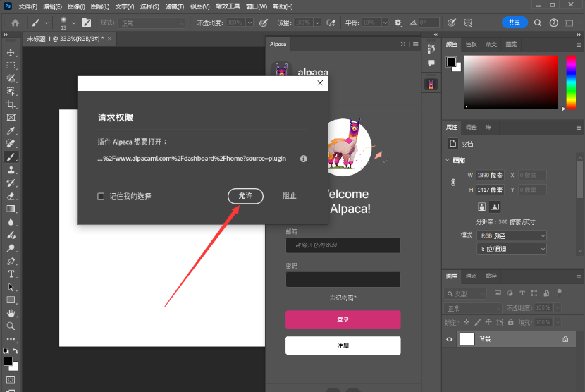Select the Blur tool
The width and height of the screenshot is (585, 392).
[11, 222]
